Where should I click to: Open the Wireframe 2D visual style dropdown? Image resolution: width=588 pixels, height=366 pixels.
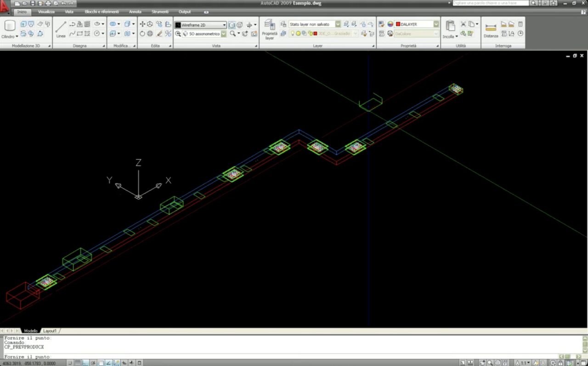click(x=224, y=25)
